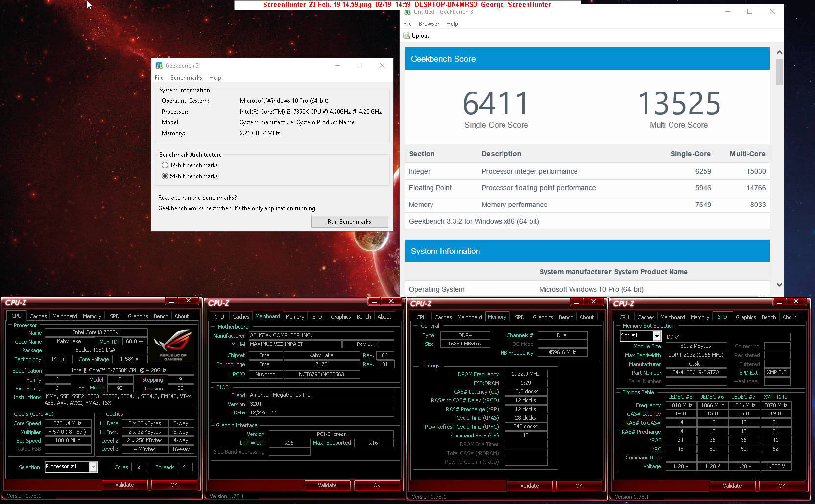Click the Geekbench 3 app icon in title bar

159,65
